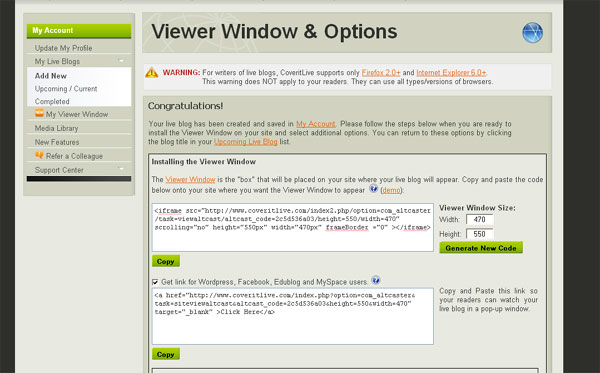
Task: Click inside the Click Here link code textbox
Action: click(x=293, y=316)
